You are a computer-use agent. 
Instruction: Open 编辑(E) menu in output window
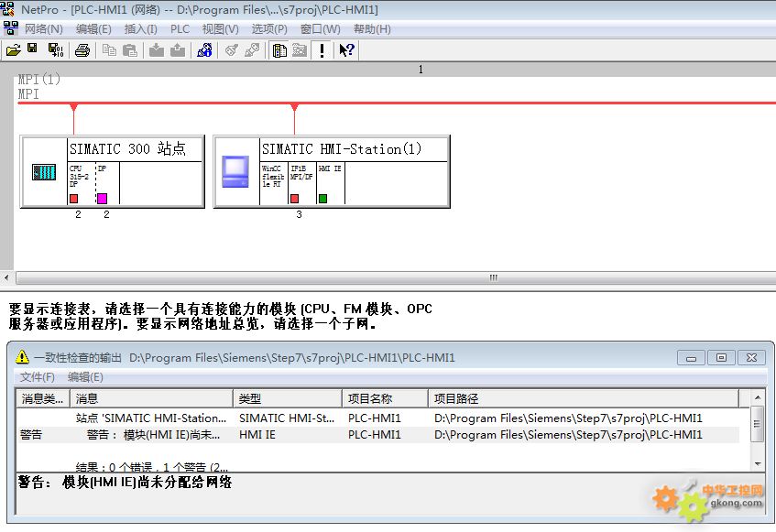click(85, 376)
